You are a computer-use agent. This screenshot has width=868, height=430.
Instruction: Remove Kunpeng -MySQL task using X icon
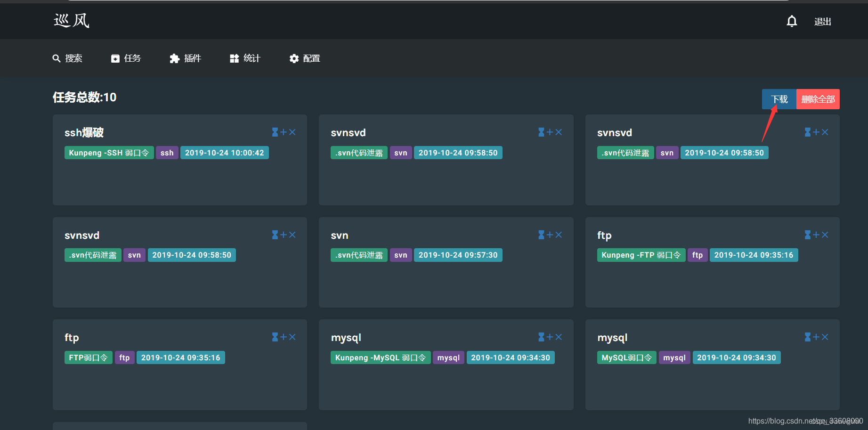[x=559, y=337]
